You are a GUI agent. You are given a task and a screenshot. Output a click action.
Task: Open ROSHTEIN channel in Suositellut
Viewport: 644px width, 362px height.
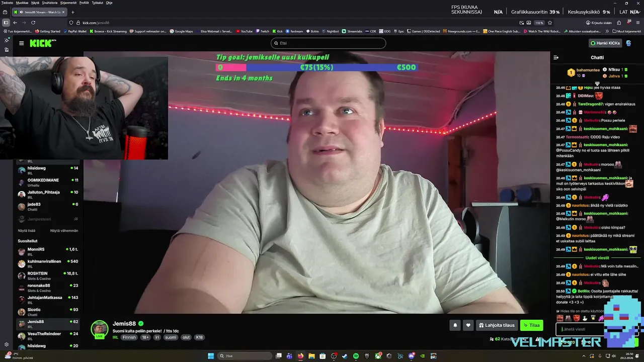point(48,276)
